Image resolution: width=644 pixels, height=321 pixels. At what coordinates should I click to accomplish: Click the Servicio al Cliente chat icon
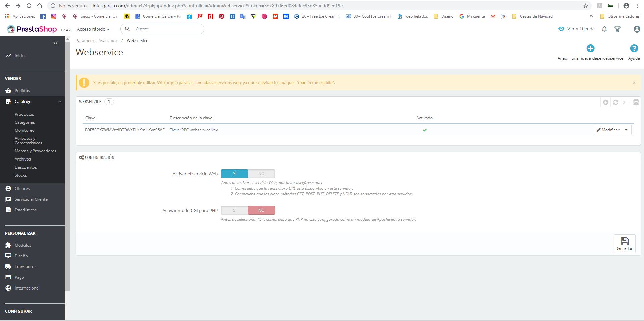pos(8,199)
